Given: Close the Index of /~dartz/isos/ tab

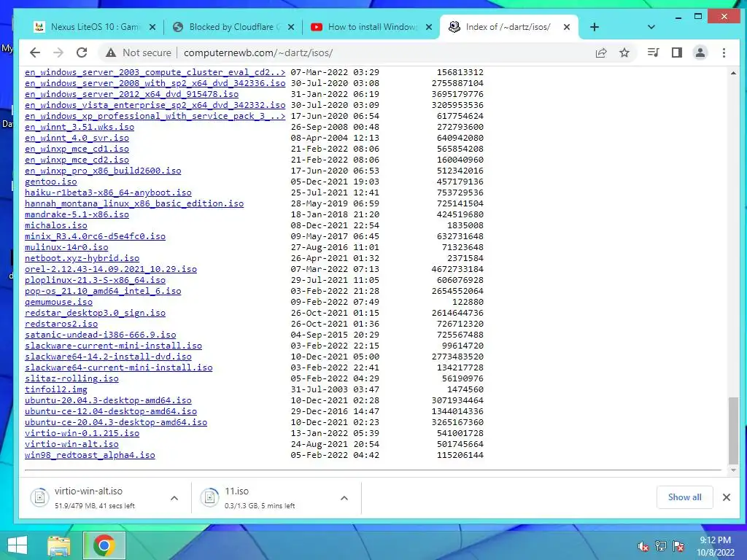Looking at the screenshot, I should 566,27.
